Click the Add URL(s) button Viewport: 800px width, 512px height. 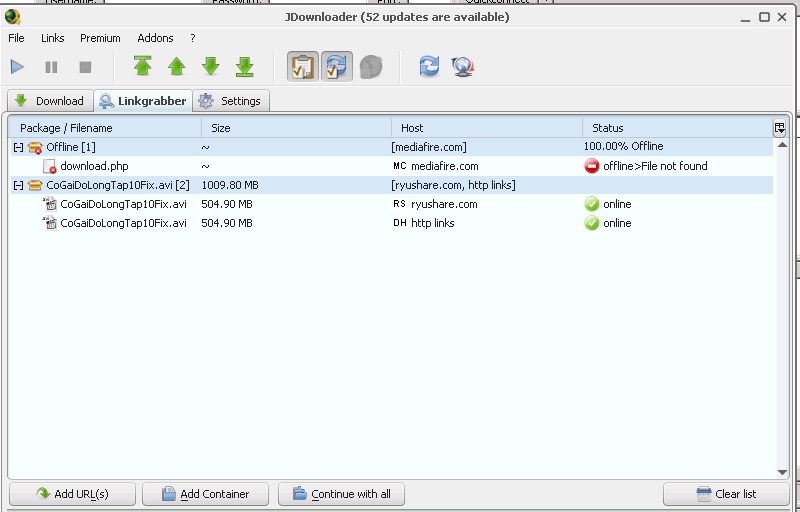point(72,494)
